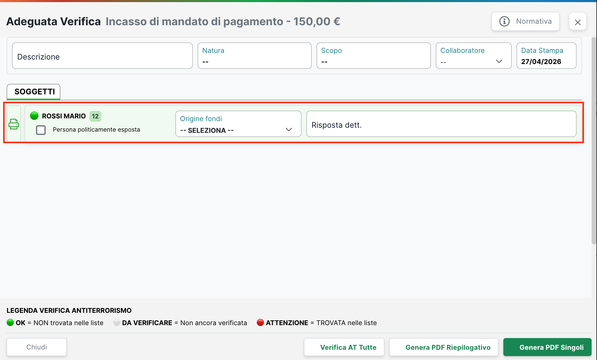The width and height of the screenshot is (597, 360).
Task: Click the vertical scrollbar on the right
Action: pyautogui.click(x=593, y=141)
